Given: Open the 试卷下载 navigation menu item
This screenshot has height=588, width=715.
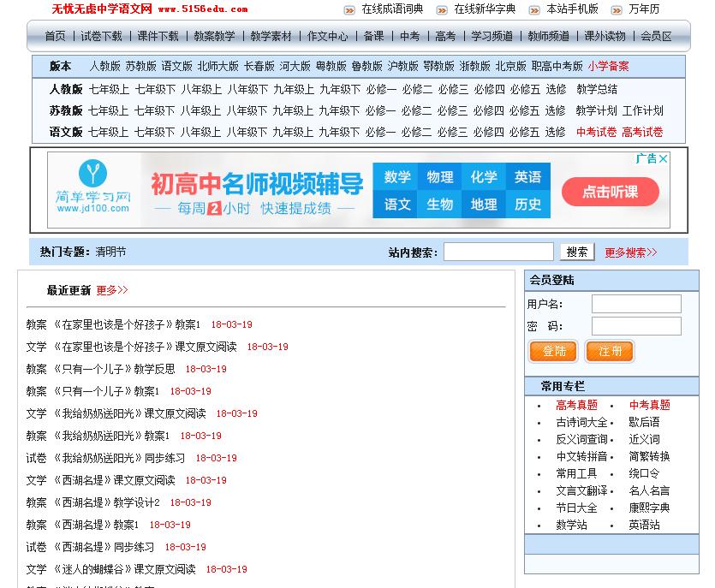Looking at the screenshot, I should point(101,36).
